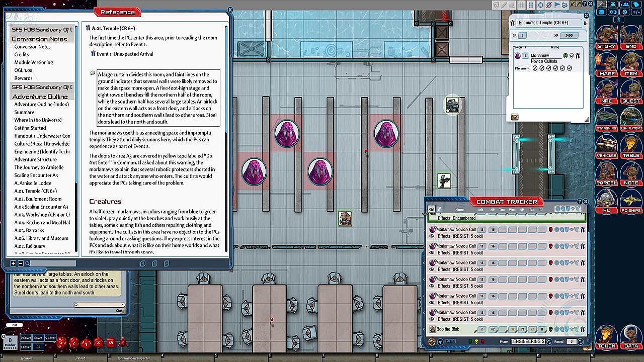Select Rewards in the Reference index
The width and height of the screenshot is (644, 362).
pyautogui.click(x=23, y=78)
